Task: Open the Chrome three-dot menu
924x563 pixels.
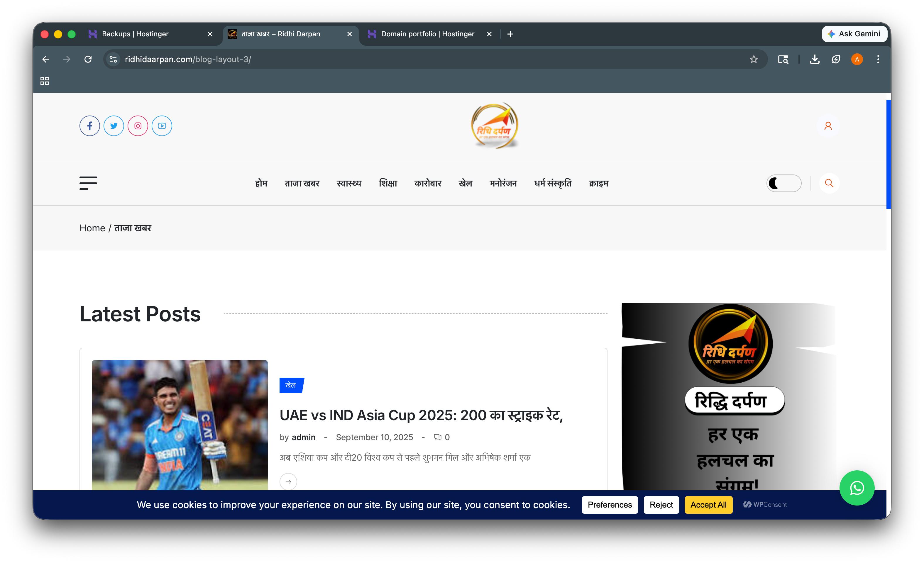Action: 878,59
